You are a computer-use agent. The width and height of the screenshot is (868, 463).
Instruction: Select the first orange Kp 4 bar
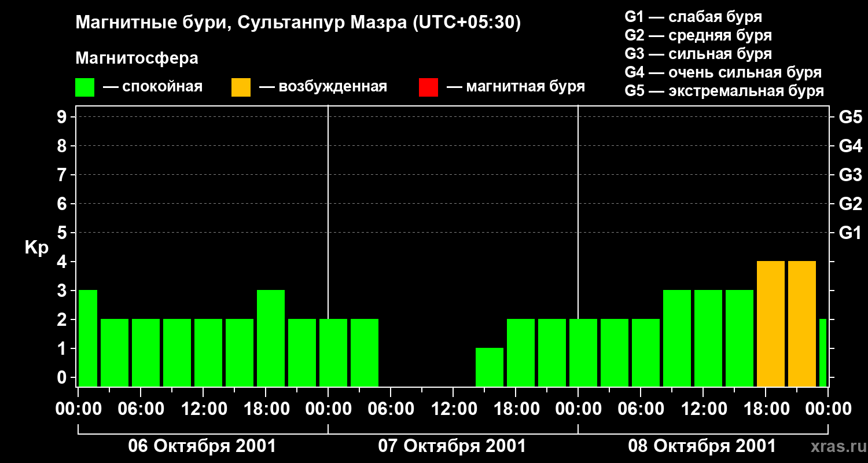click(x=771, y=324)
